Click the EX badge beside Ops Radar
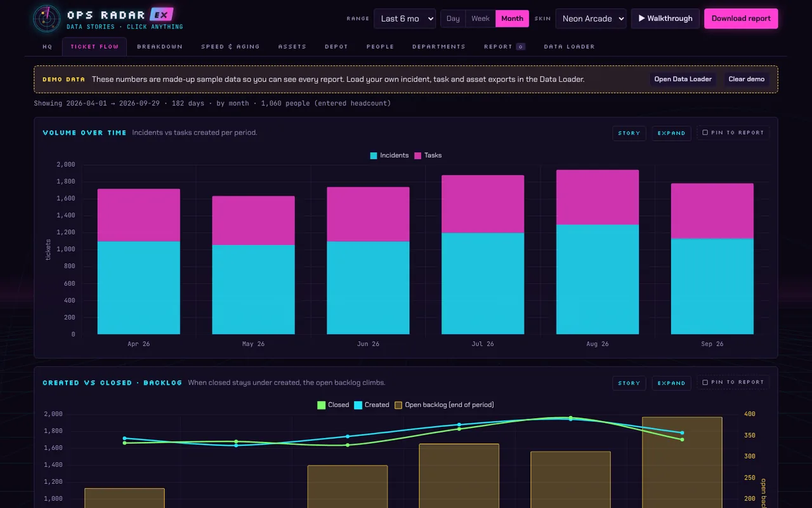Image resolution: width=812 pixels, height=508 pixels. (161, 15)
